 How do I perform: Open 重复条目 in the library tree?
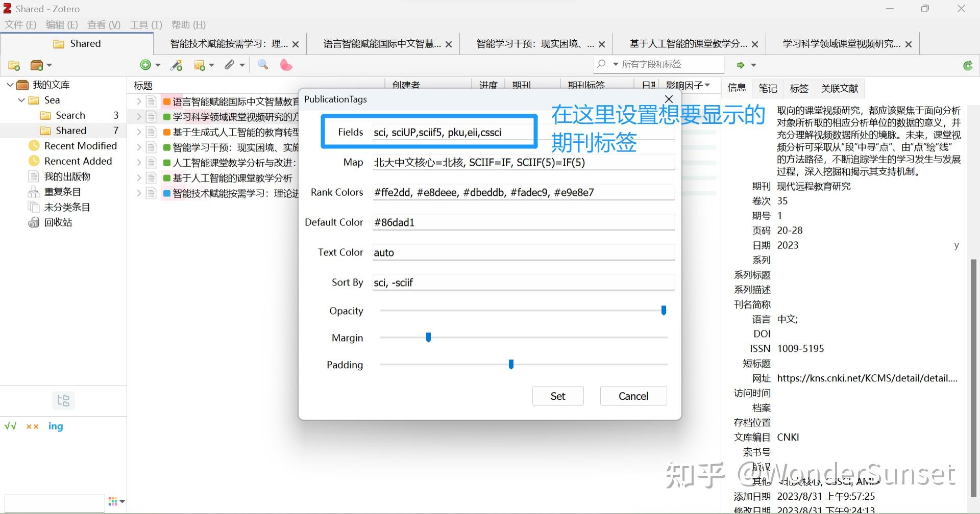(x=63, y=192)
